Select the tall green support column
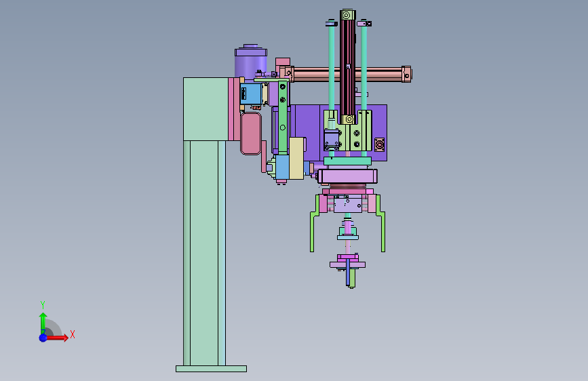 coord(204,253)
